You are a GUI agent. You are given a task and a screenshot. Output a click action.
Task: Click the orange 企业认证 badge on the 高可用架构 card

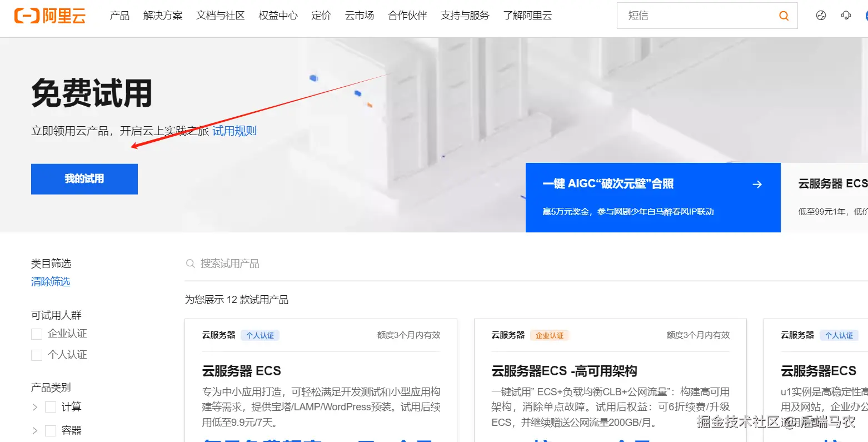(x=550, y=335)
